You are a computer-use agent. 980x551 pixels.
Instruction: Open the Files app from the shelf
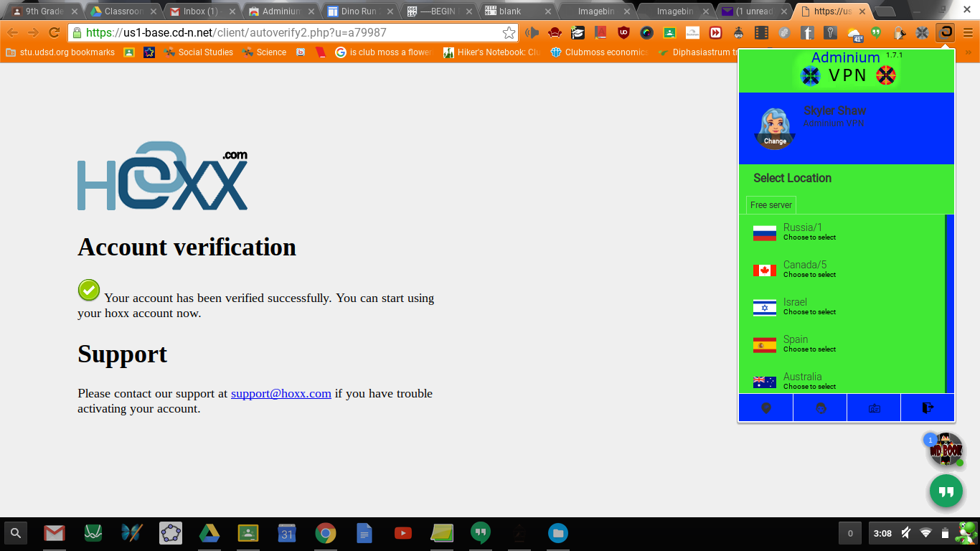coord(557,533)
